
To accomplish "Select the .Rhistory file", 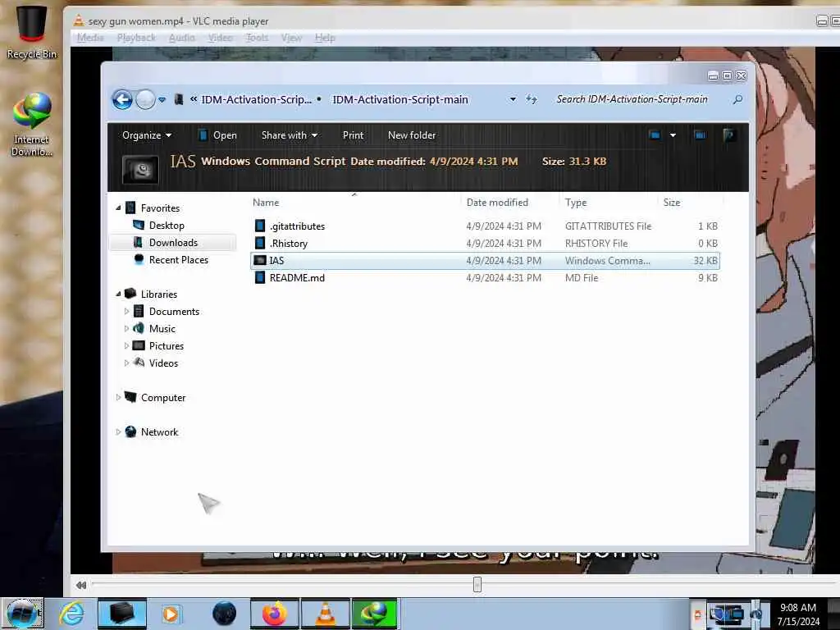I will click(486, 243).
